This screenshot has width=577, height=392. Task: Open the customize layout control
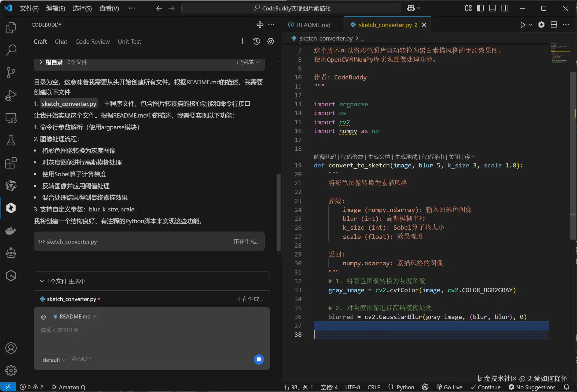(x=468, y=8)
